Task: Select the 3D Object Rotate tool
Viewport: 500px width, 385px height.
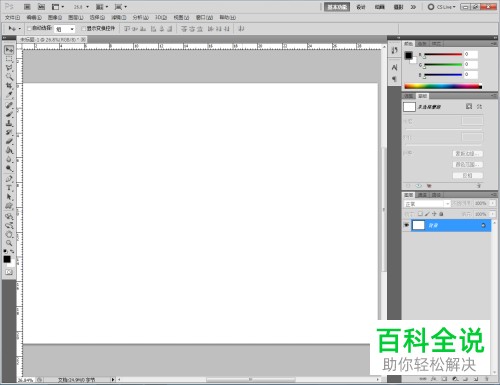Action: point(9,216)
